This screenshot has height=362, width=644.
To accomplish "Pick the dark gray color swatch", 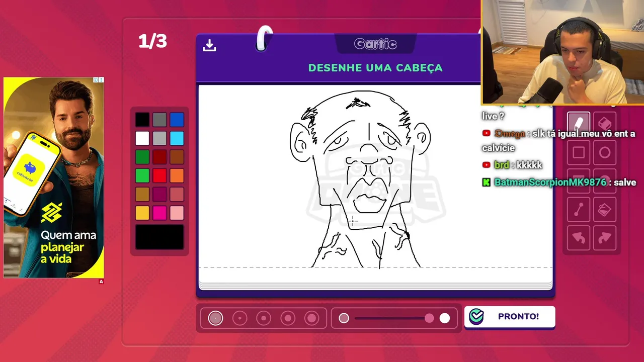I will tap(159, 120).
